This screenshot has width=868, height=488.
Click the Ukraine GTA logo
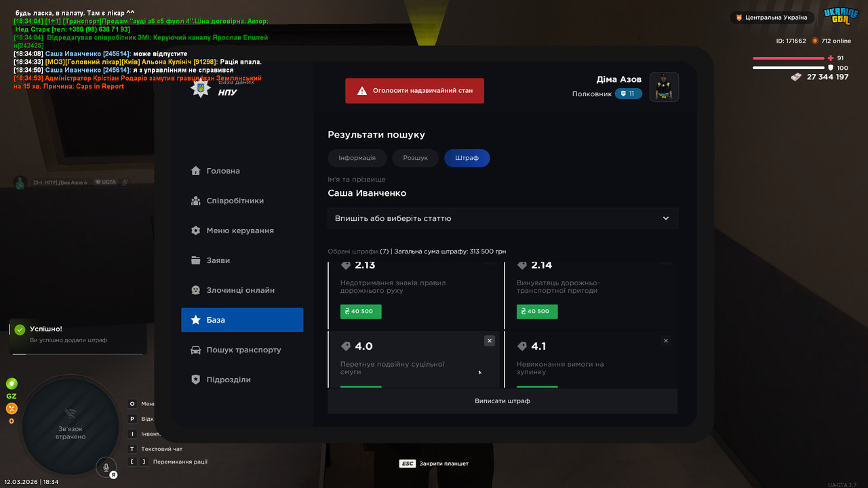tap(841, 17)
